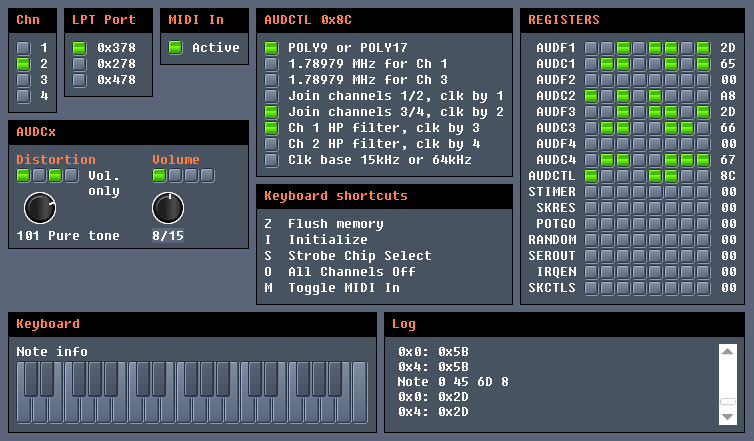This screenshot has width=754, height=441.
Task: Enable Join channels 1/2 option
Action: pyautogui.click(x=271, y=96)
